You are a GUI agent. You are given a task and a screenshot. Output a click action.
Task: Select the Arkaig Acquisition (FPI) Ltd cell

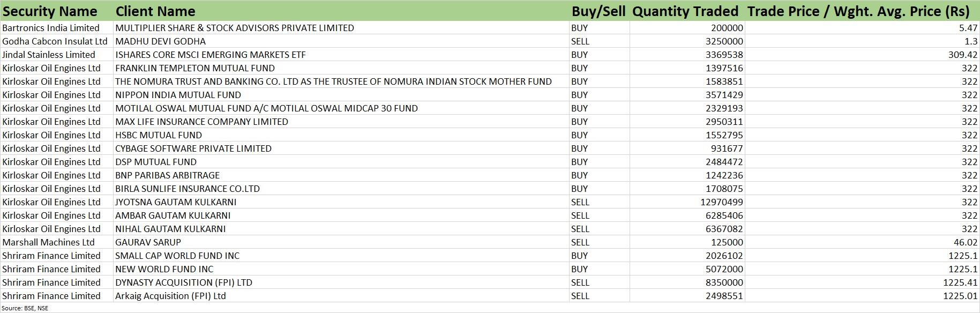click(170, 296)
